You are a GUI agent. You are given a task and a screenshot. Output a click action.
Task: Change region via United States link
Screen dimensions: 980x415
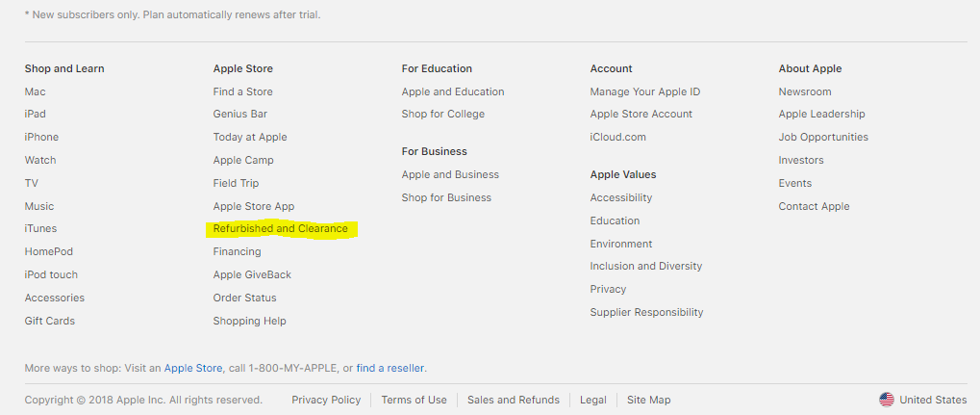933,400
